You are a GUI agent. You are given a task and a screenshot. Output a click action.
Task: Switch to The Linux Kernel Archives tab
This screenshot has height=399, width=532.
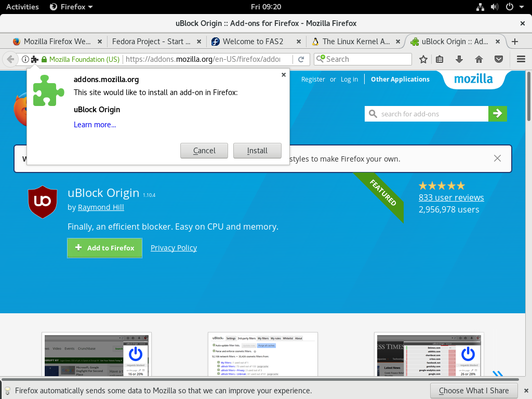pos(356,42)
